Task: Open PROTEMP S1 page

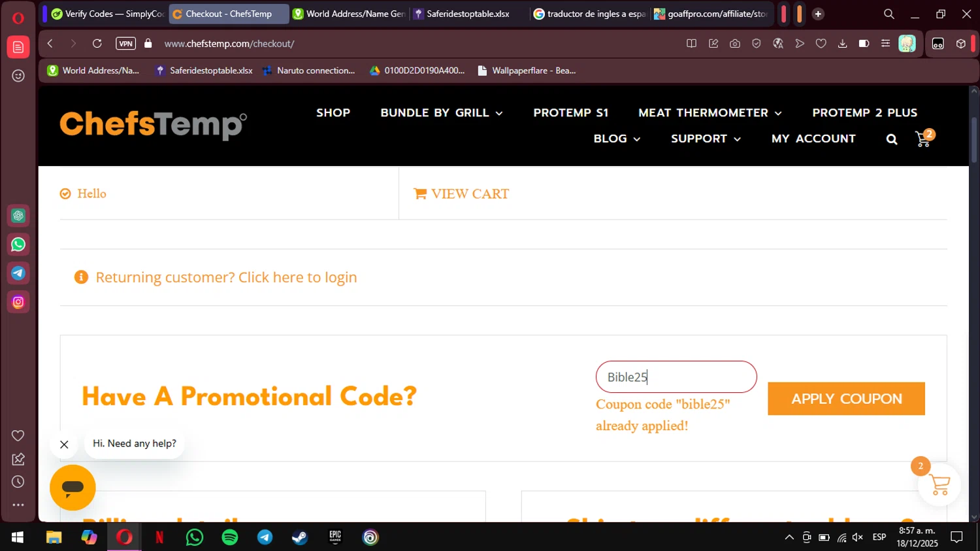Action: [570, 112]
